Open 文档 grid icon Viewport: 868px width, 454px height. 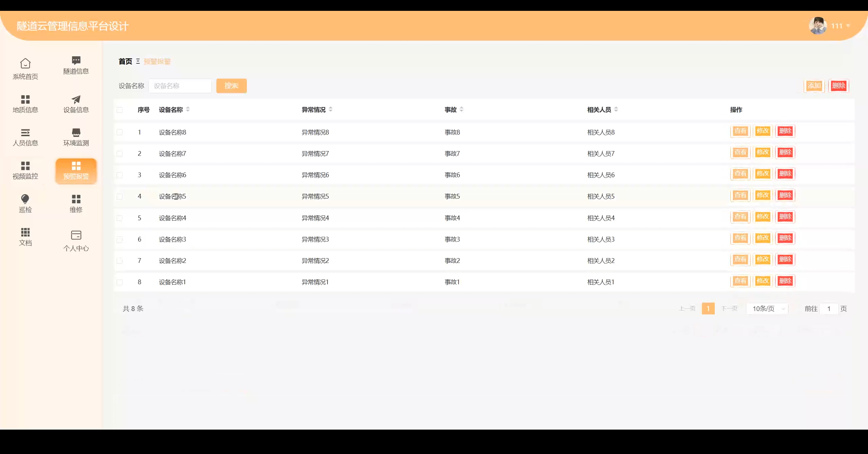tap(25, 232)
